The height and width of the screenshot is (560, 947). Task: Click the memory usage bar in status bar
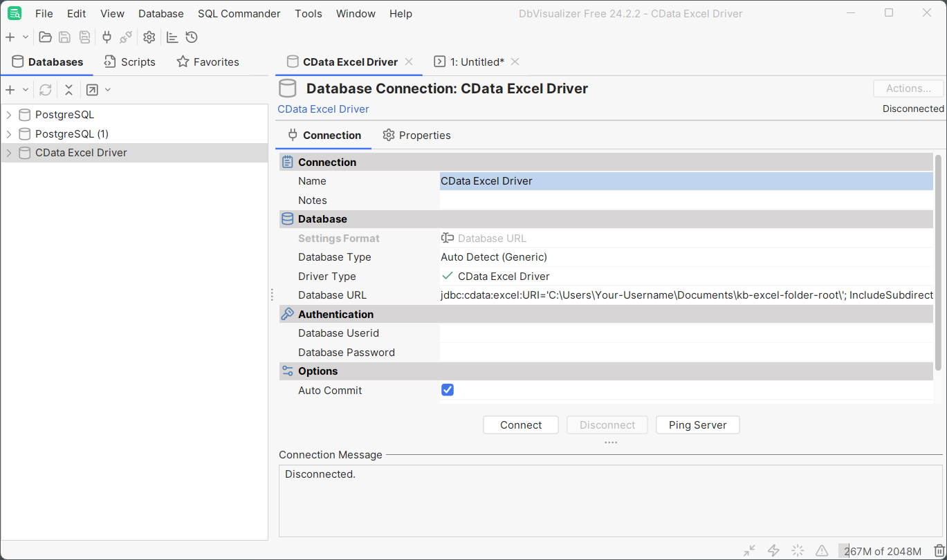click(x=881, y=551)
